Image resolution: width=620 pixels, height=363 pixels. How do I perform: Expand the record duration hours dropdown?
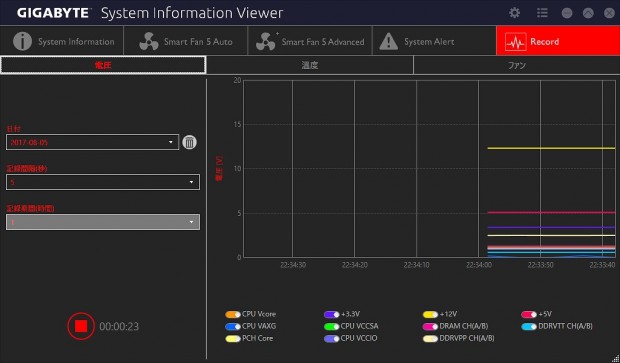pyautogui.click(x=103, y=222)
